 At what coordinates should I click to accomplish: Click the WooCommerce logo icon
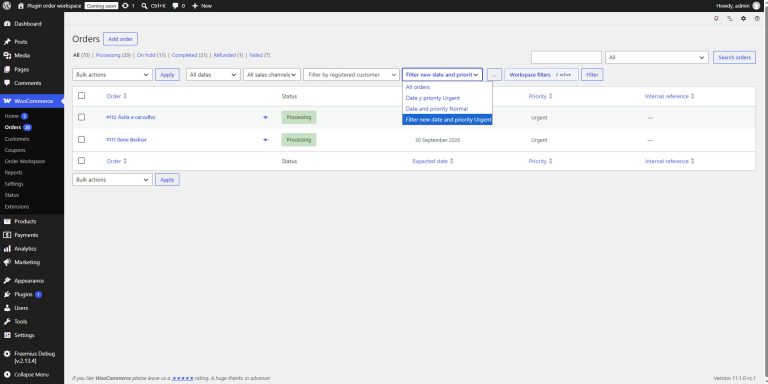coord(7,101)
